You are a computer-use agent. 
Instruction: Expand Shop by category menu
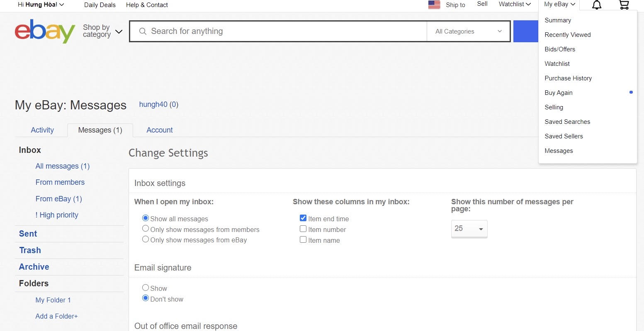102,31
